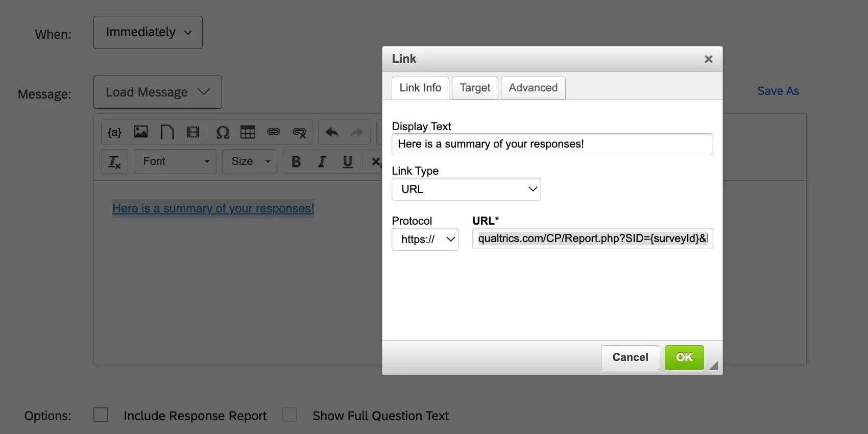Click the unlink icon in toolbar
Screen dimensions: 868x434
pyautogui.click(x=299, y=133)
